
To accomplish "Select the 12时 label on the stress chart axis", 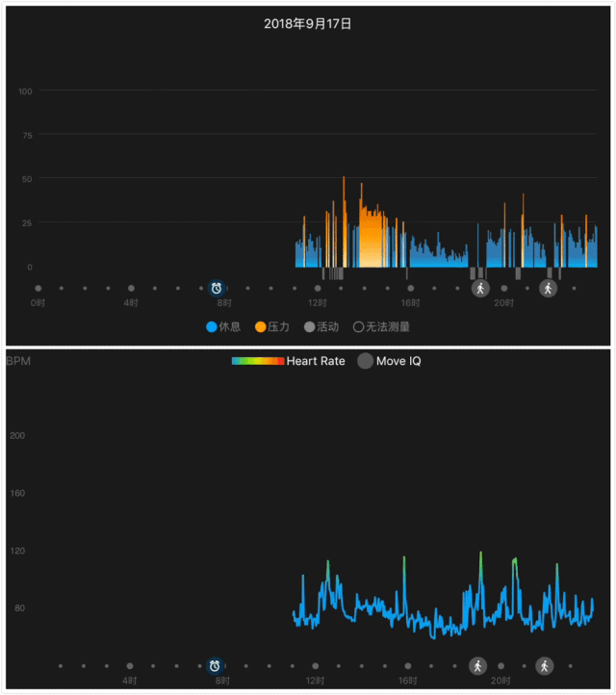I will tap(318, 303).
